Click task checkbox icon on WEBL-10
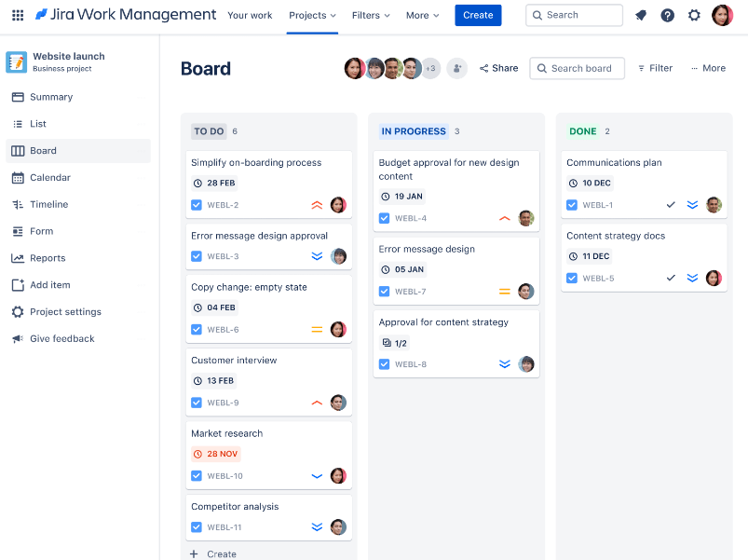 [197, 476]
